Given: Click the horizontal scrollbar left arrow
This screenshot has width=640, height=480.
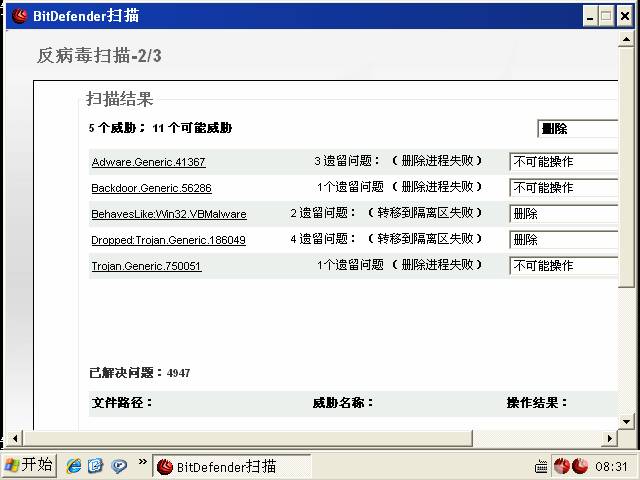Looking at the screenshot, I should (15, 439).
